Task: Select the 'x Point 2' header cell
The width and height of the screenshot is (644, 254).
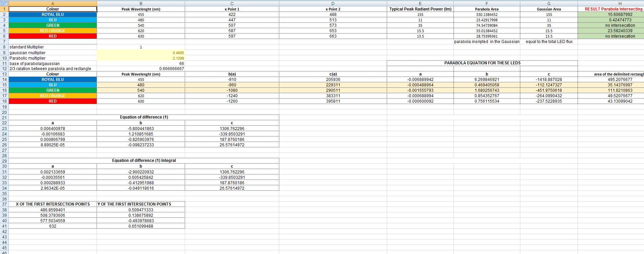Action: pyautogui.click(x=333, y=9)
